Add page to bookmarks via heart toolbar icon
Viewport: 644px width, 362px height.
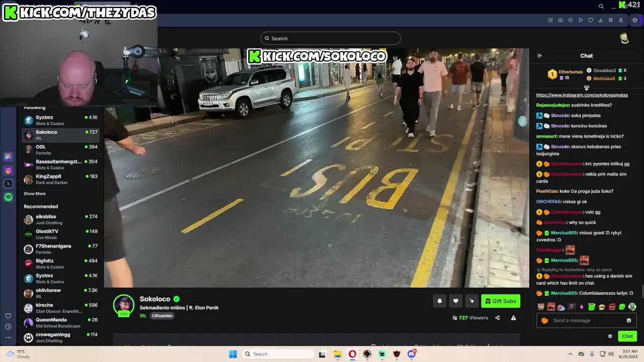click(x=591, y=20)
